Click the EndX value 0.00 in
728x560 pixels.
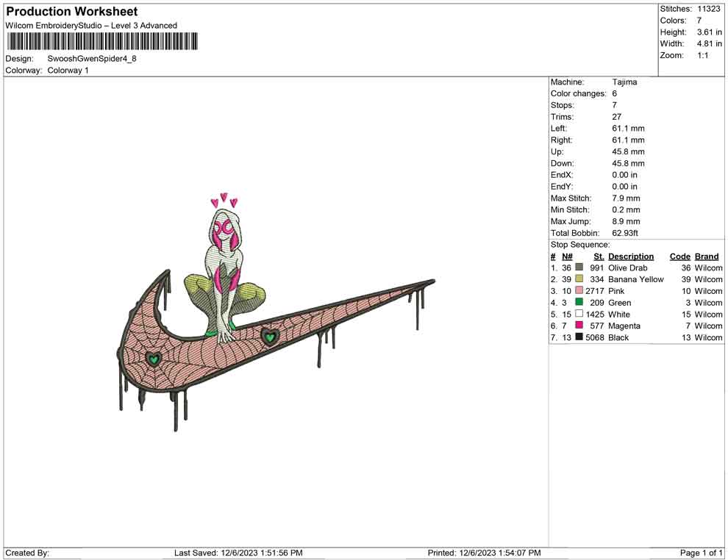[x=624, y=175]
